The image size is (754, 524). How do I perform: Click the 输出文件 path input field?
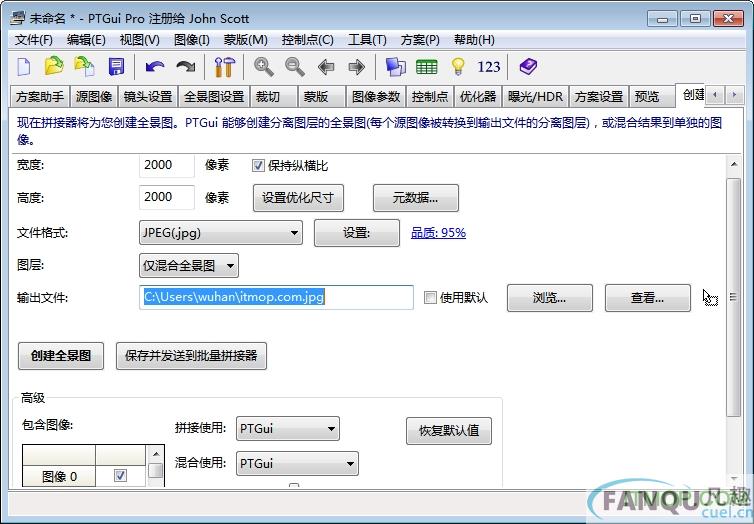(276, 297)
